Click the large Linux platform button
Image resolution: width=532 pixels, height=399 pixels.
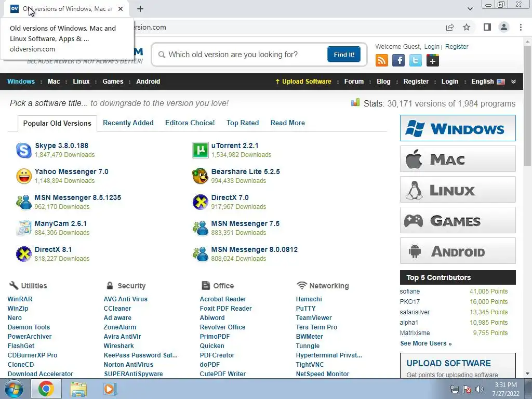tap(458, 189)
